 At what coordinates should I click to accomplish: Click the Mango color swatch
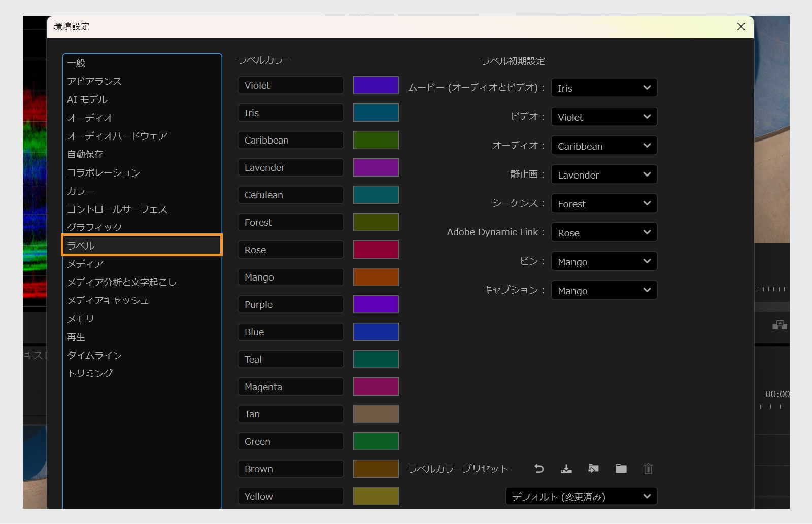(x=376, y=277)
